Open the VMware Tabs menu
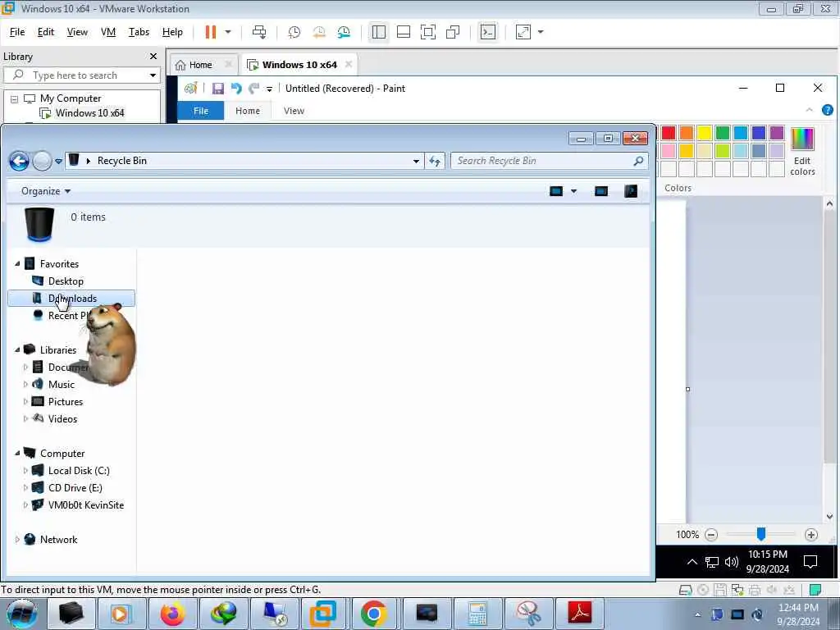 pos(139,32)
